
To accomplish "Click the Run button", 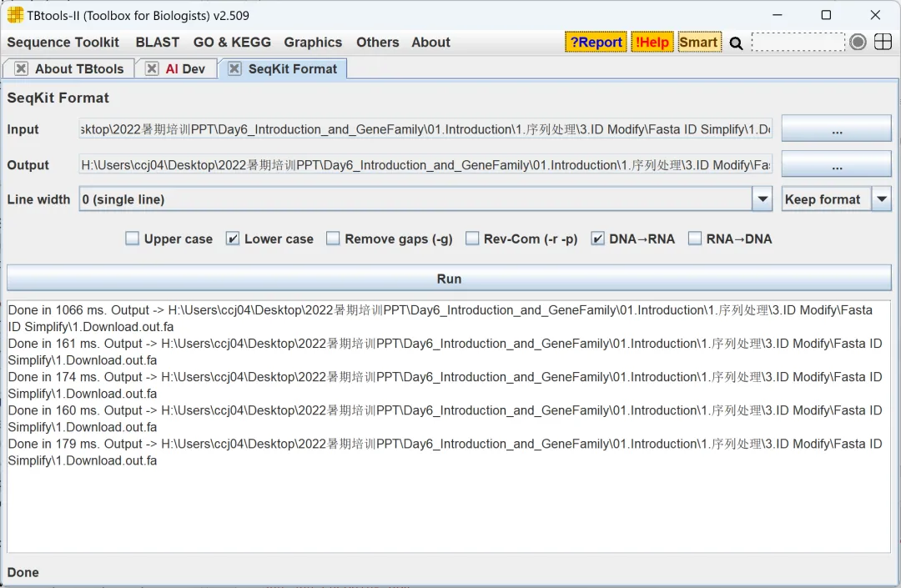I will click(x=449, y=279).
